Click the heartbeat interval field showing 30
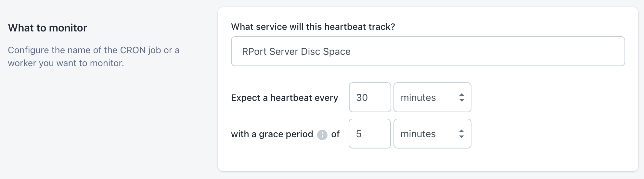This screenshot has width=644, height=179. [x=370, y=97]
